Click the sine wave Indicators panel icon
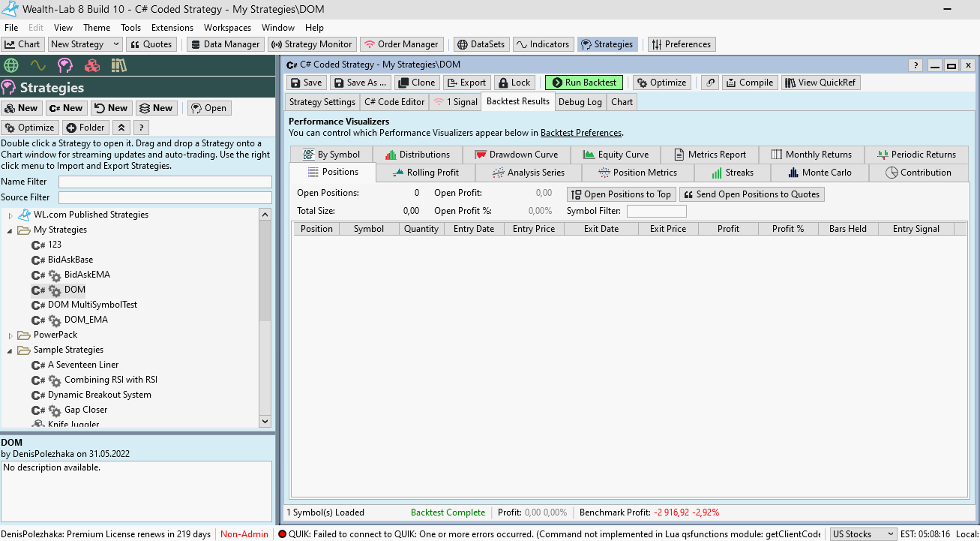This screenshot has width=980, height=541. 37,65
